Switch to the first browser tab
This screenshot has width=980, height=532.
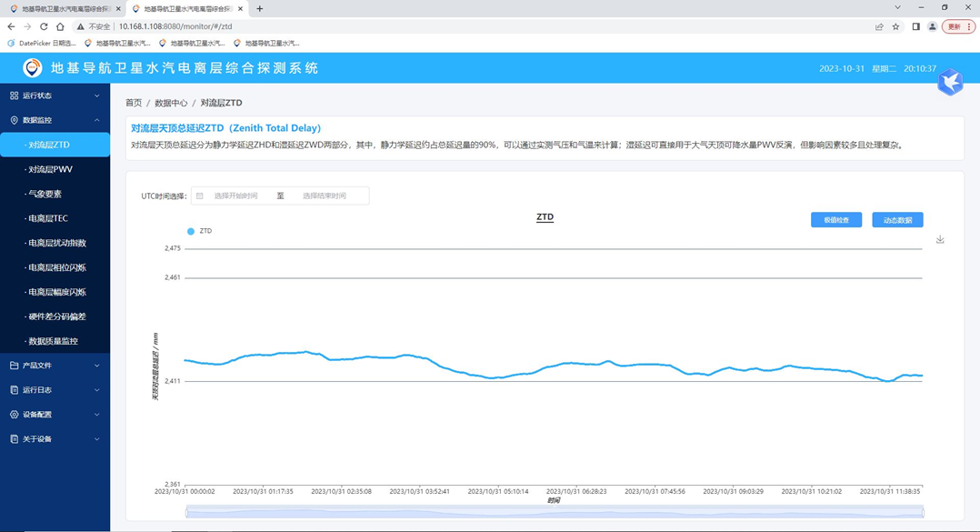coord(65,9)
